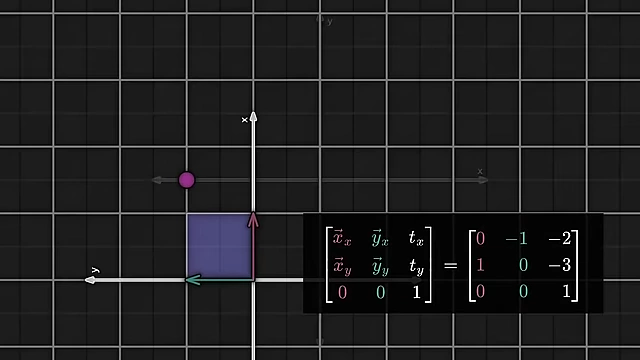Click the magenta dot on the grid
The height and width of the screenshot is (360, 640).
187,180
